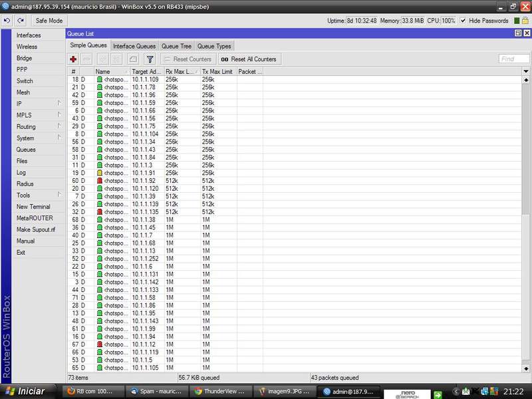
Task: Click the Redo arrow icon
Action: (x=21, y=21)
